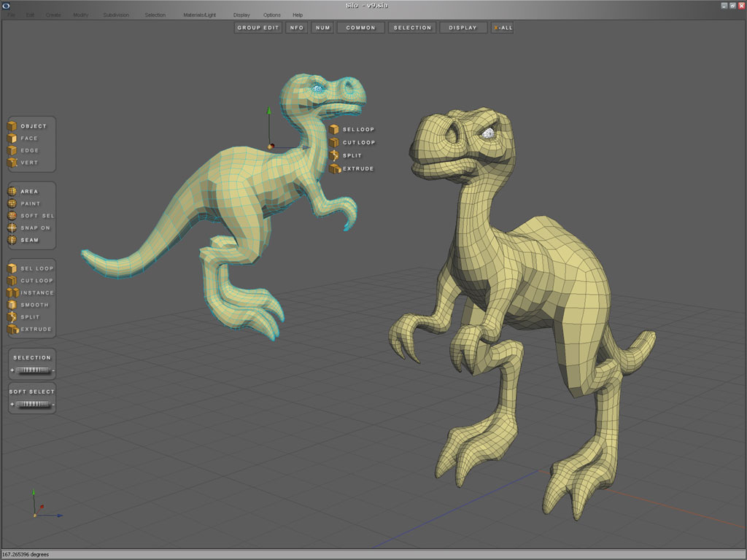Open the Help menu

point(298,15)
